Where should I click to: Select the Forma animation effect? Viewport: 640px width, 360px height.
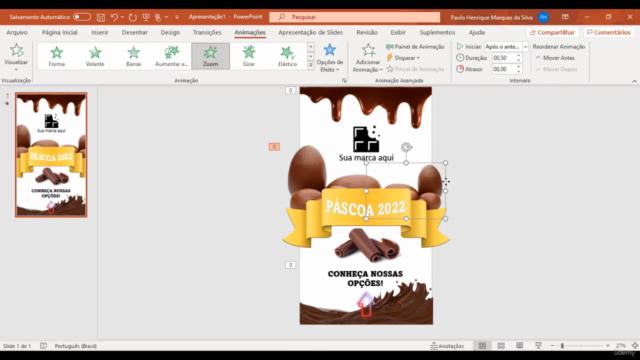[57, 56]
